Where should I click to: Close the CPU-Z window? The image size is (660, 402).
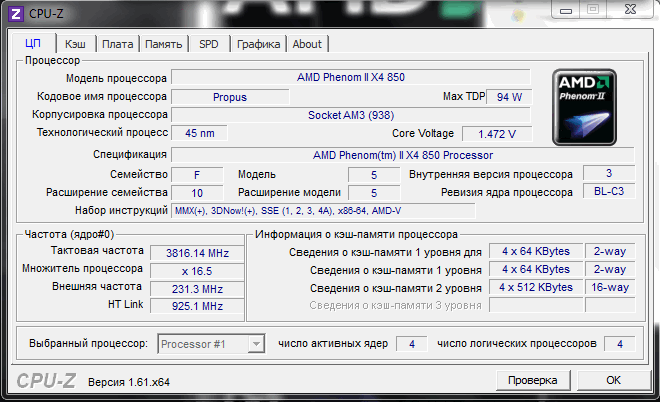pyautogui.click(x=630, y=9)
